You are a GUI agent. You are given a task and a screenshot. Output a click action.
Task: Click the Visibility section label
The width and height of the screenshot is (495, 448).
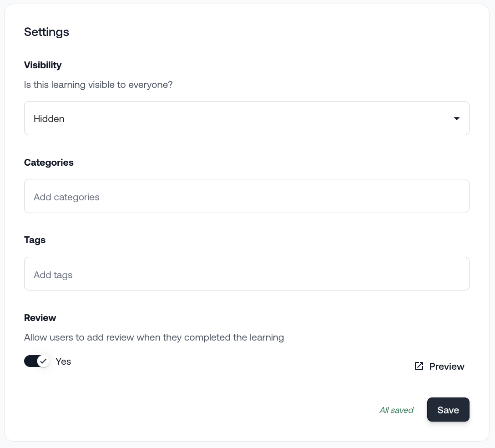(43, 65)
